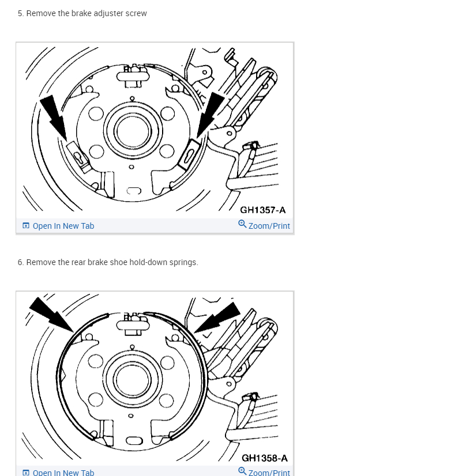Click the GH1357-A brake adjuster diagram image
Image resolution: width=466 pixels, height=476 pixels.
(x=155, y=131)
